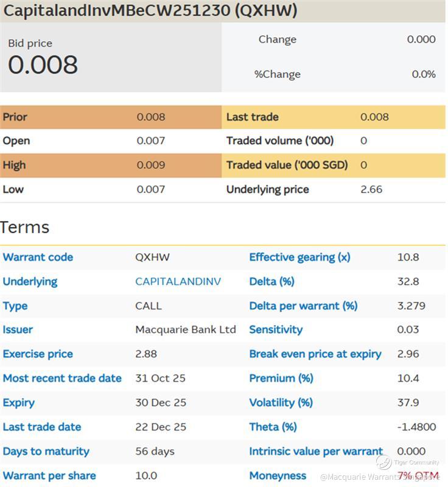448x487 pixels.
Task: Click the Warrant code label
Action: click(38, 257)
